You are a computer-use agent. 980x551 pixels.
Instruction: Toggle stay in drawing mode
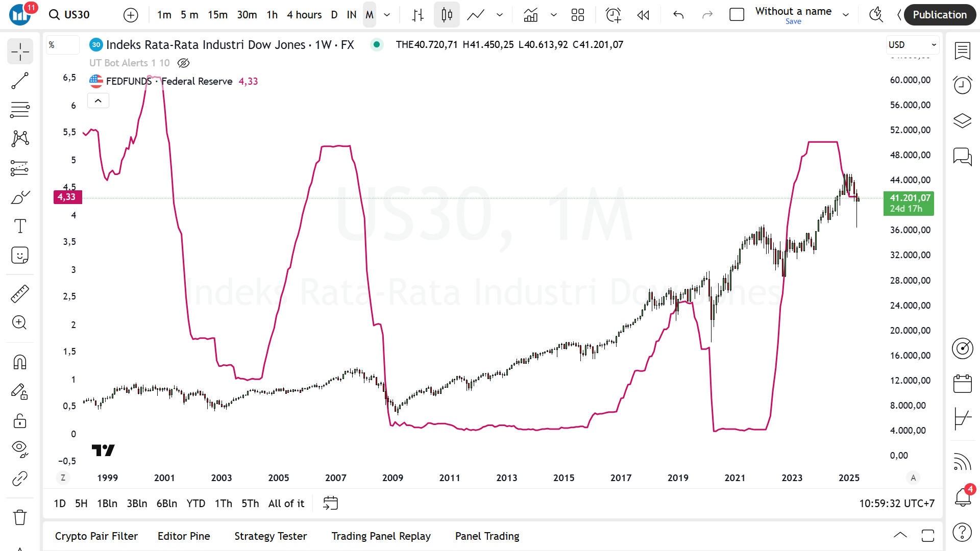tap(20, 391)
